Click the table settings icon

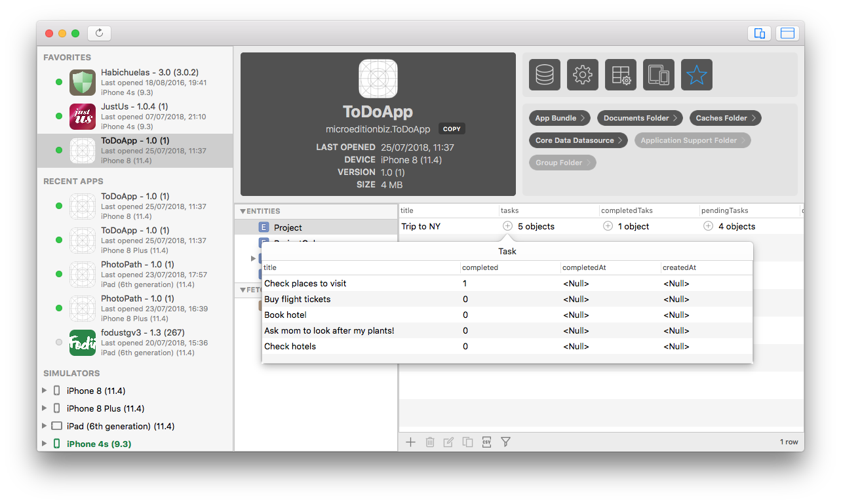(x=621, y=75)
